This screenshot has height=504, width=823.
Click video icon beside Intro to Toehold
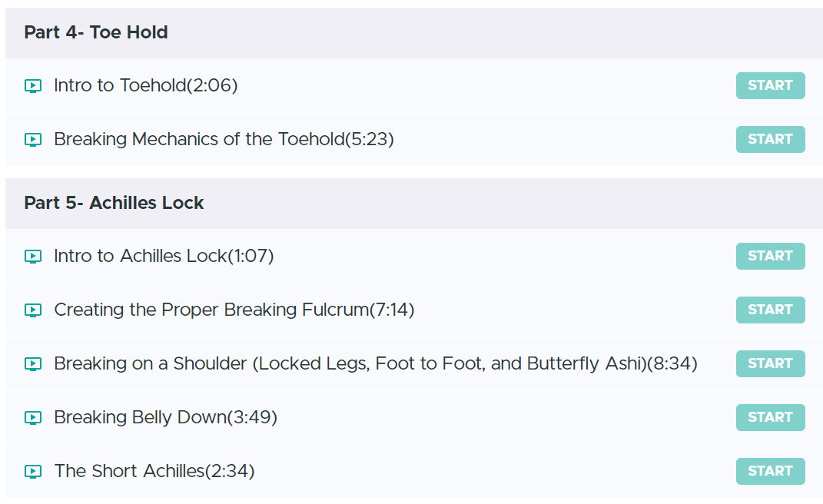(33, 86)
